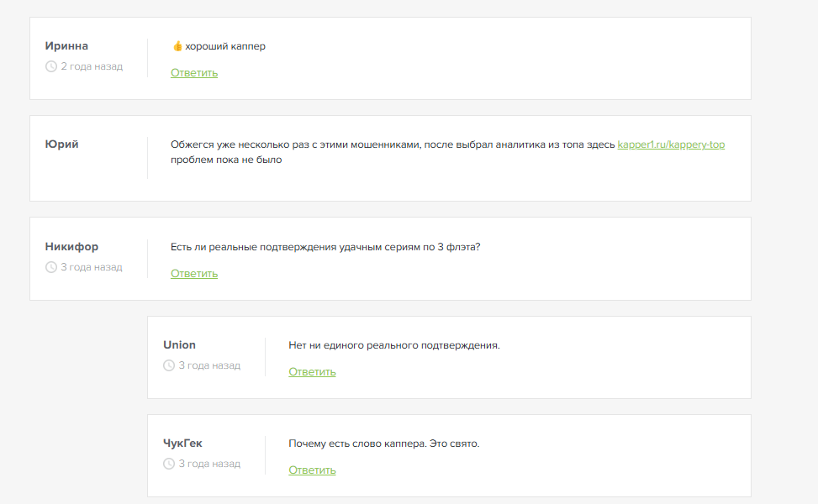
Task: Reply to Иринна's comment via Ответить
Action: click(194, 73)
